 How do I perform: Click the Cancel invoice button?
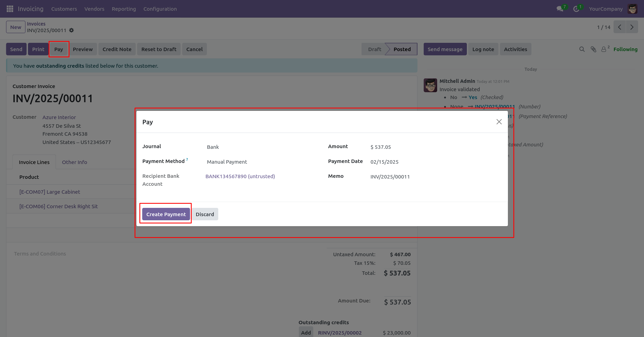point(194,49)
